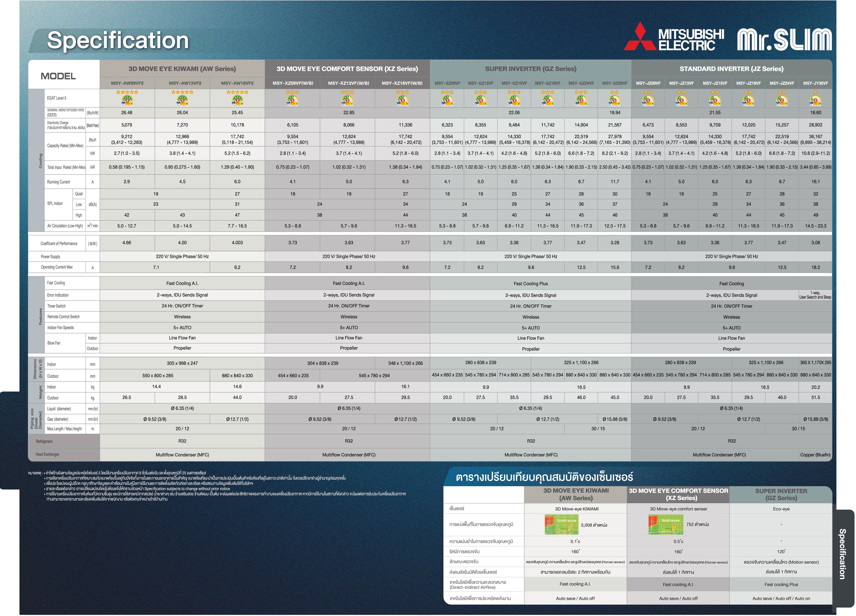Screen dimensions: 856x616
Task: Click the Mr.SLIM brand logo
Action: click(x=784, y=40)
